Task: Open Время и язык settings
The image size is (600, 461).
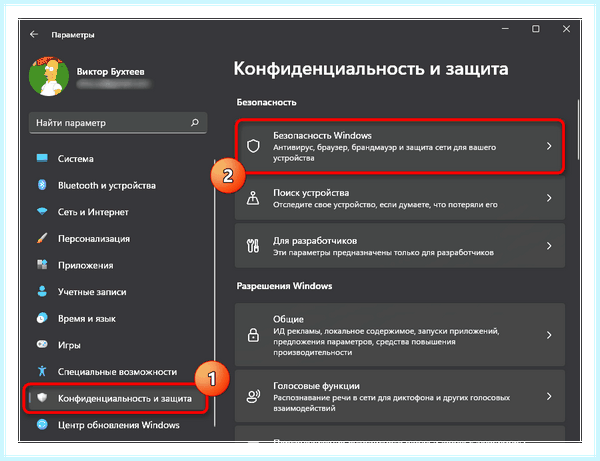Action: 86,319
